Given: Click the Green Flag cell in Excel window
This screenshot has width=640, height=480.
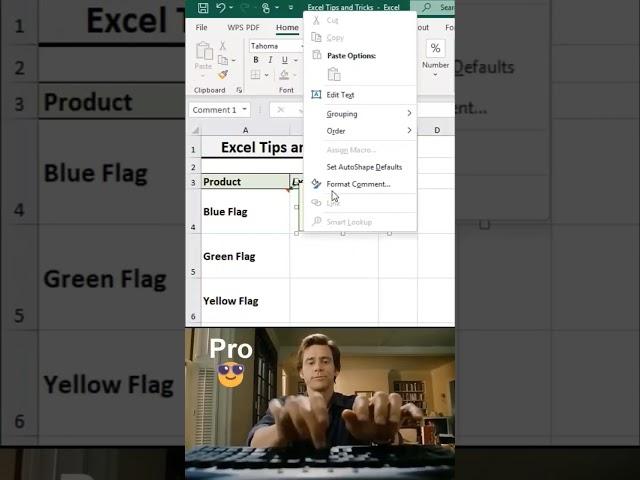Looking at the screenshot, I should pos(245,256).
